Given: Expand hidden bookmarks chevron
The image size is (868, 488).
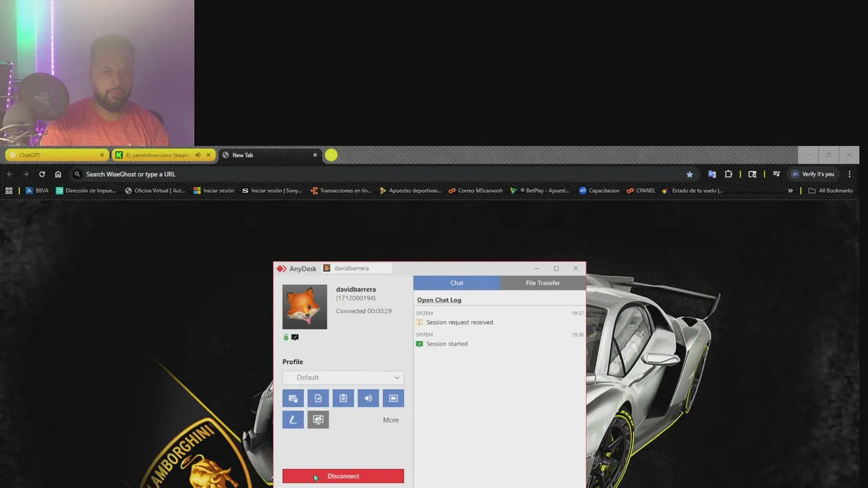Looking at the screenshot, I should tap(790, 190).
